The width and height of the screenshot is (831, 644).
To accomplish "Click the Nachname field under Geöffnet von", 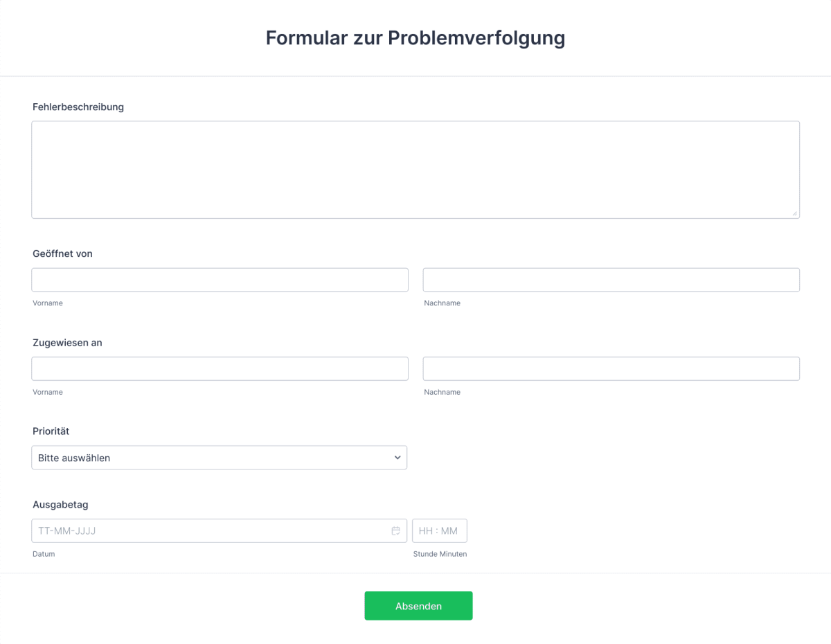I will (611, 279).
